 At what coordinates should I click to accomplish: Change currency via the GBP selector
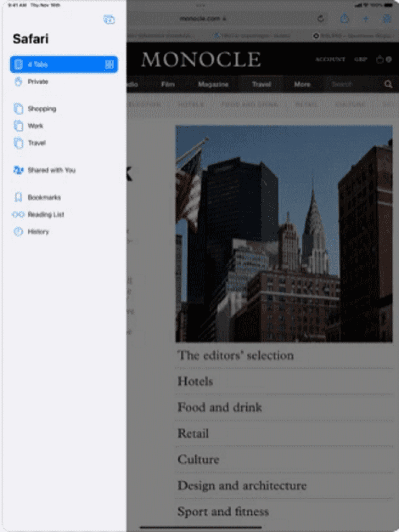coord(361,59)
